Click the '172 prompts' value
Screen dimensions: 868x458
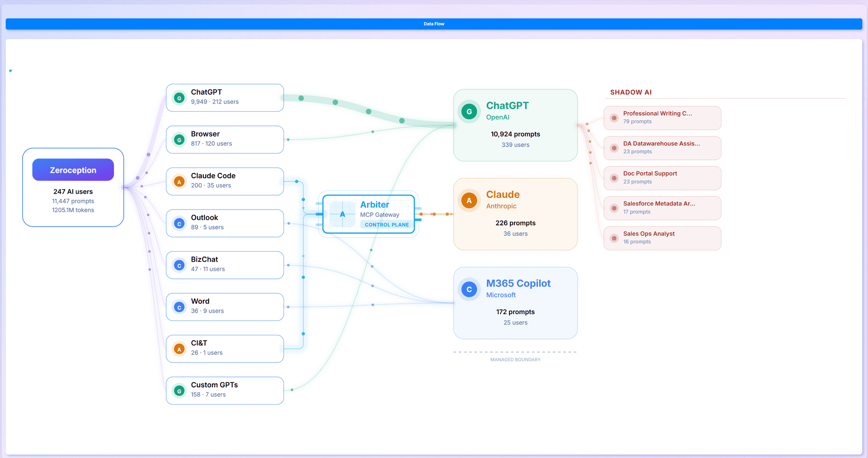[x=515, y=312]
